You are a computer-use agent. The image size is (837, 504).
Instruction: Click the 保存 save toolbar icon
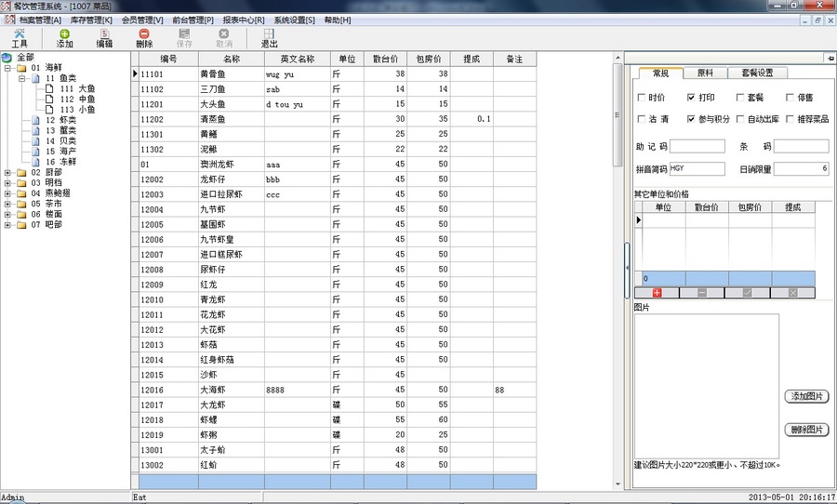pyautogui.click(x=184, y=38)
